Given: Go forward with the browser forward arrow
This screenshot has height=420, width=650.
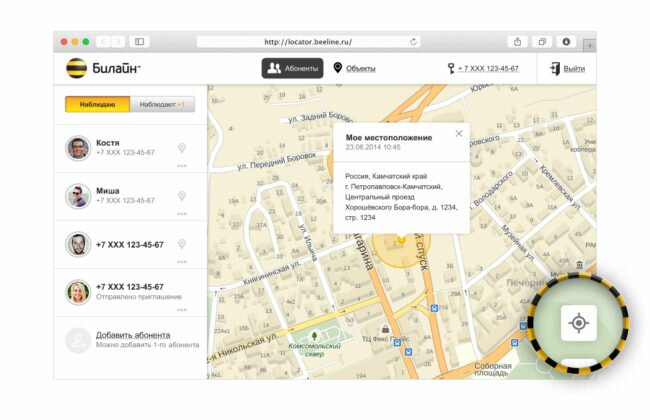Looking at the screenshot, I should coord(118,42).
